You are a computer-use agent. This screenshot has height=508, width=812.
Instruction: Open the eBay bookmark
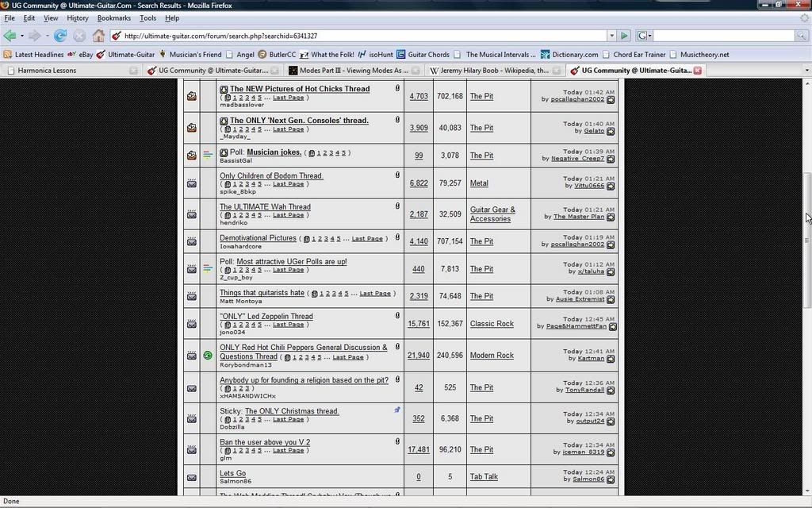pyautogui.click(x=80, y=55)
